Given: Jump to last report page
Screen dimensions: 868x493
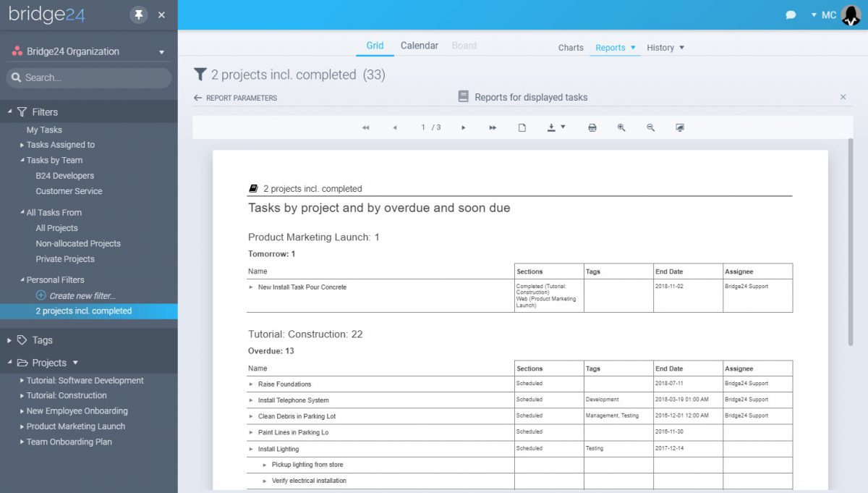Looking at the screenshot, I should pyautogui.click(x=493, y=127).
